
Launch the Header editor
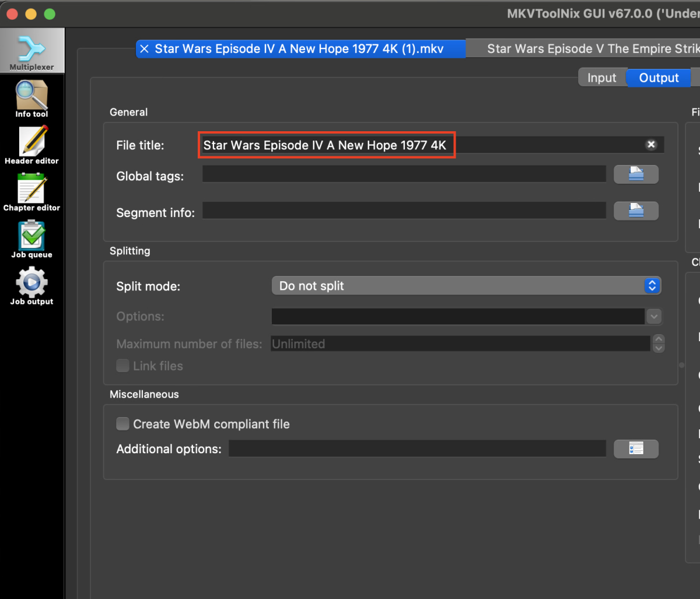click(32, 146)
